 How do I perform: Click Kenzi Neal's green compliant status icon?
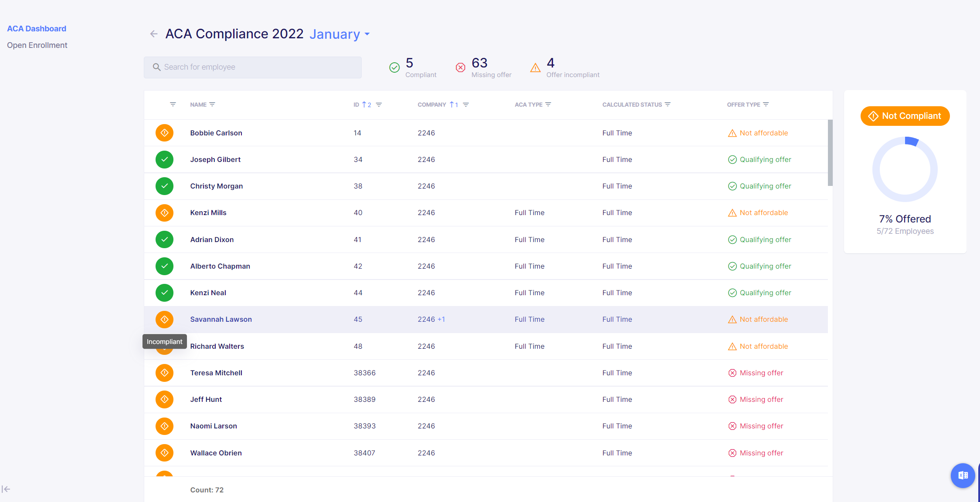pyautogui.click(x=164, y=293)
